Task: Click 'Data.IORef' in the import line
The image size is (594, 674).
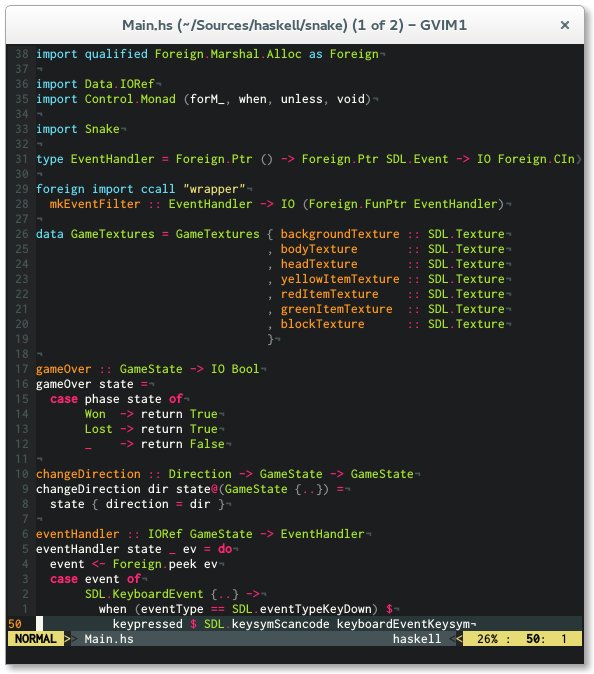Action: [x=119, y=84]
